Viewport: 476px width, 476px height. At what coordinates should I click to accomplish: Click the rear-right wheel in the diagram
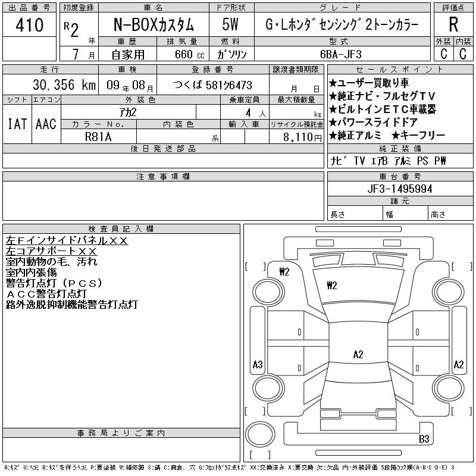(449, 388)
